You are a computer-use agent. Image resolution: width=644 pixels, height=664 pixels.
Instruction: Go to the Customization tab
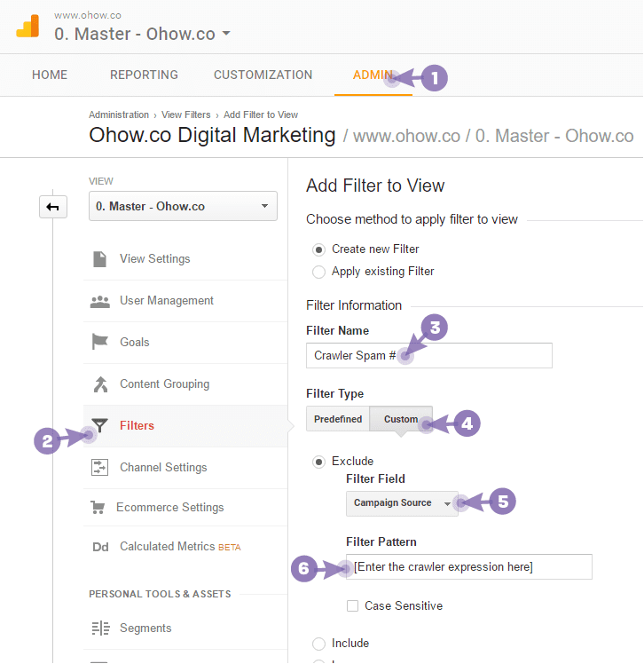[263, 75]
